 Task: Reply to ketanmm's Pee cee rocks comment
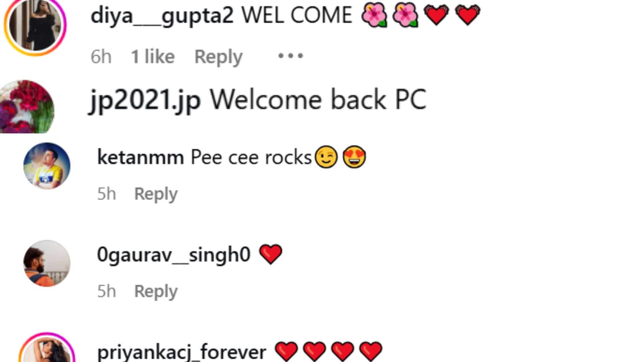(156, 194)
